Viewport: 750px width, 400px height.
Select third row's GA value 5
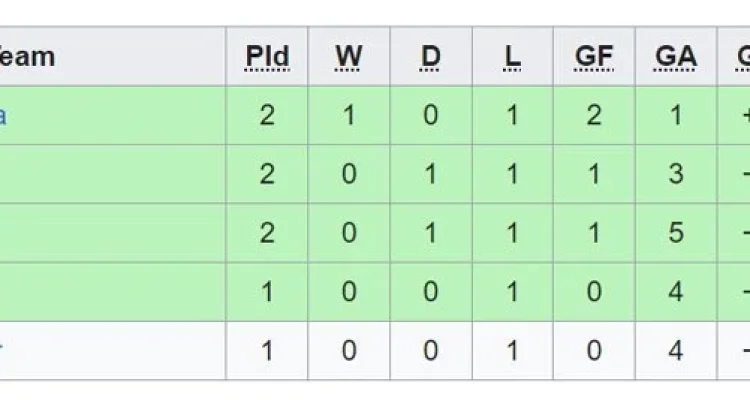pyautogui.click(x=676, y=233)
